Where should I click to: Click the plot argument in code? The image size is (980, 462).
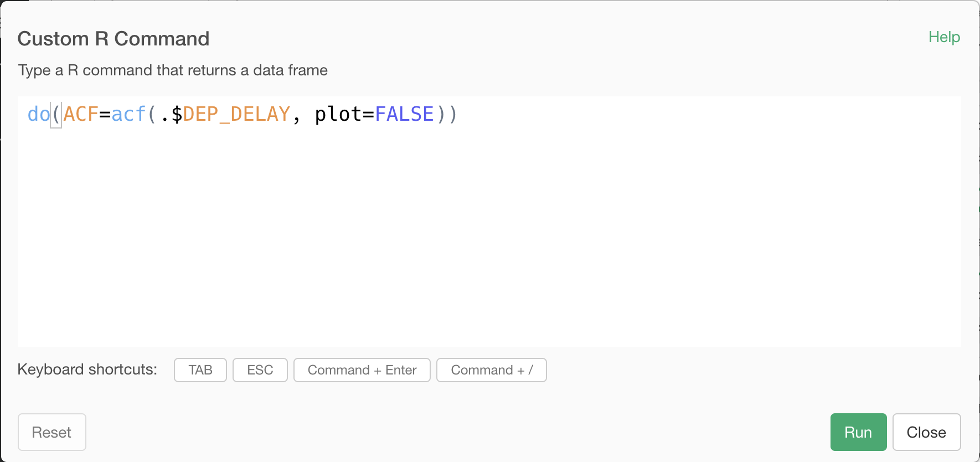(338, 114)
